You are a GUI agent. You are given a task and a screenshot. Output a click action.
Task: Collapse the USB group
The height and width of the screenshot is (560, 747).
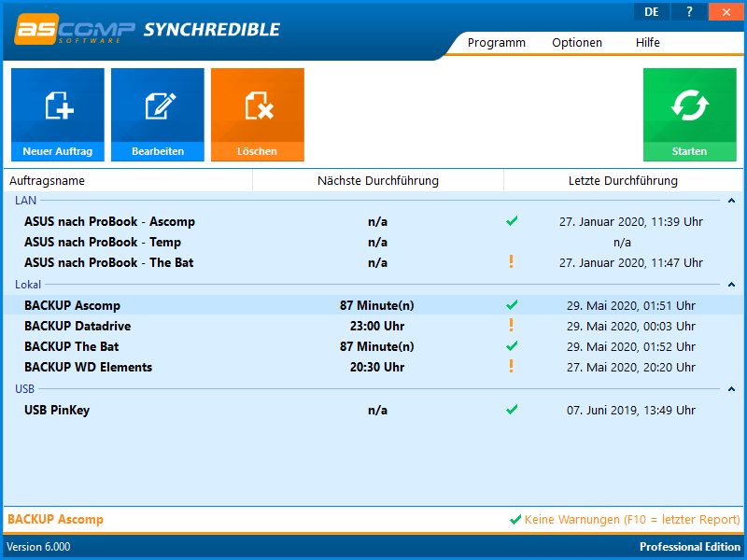(731, 388)
